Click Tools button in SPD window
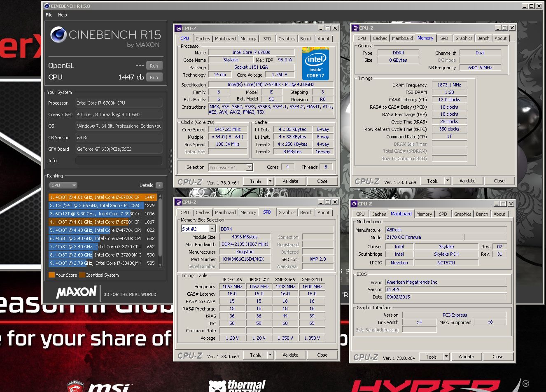 pyautogui.click(x=255, y=355)
